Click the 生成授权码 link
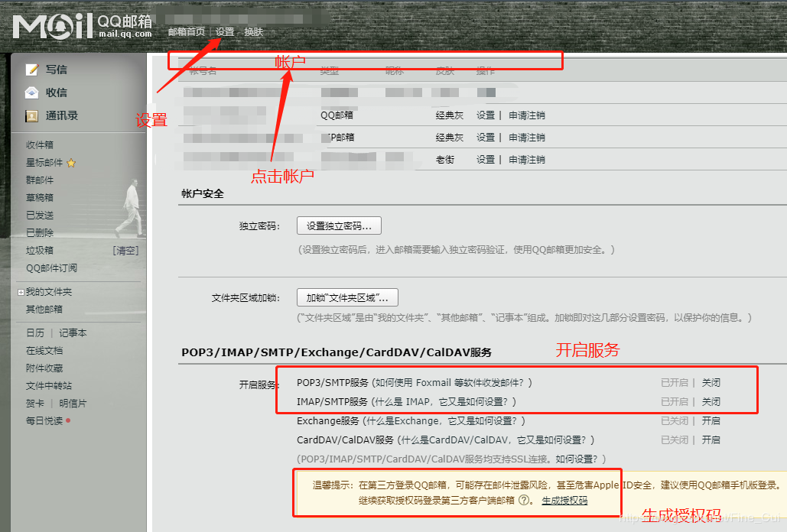Image resolution: width=787 pixels, height=532 pixels. point(566,501)
